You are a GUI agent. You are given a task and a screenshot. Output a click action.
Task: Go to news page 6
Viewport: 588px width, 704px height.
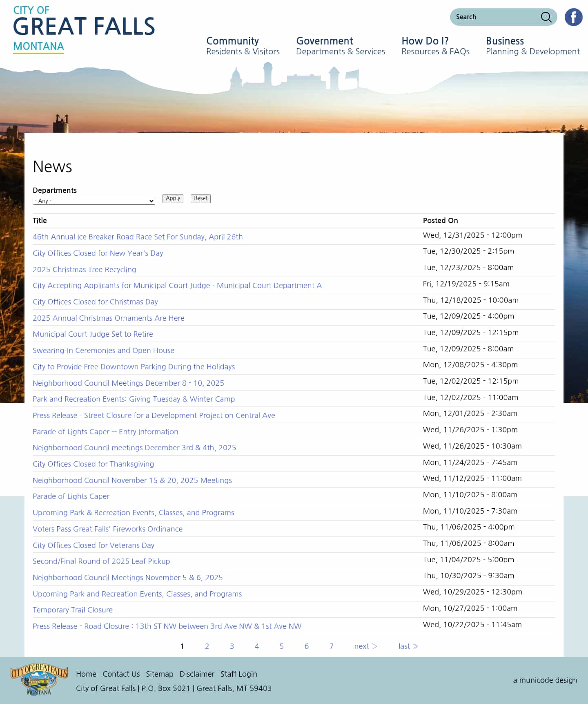coord(307,646)
